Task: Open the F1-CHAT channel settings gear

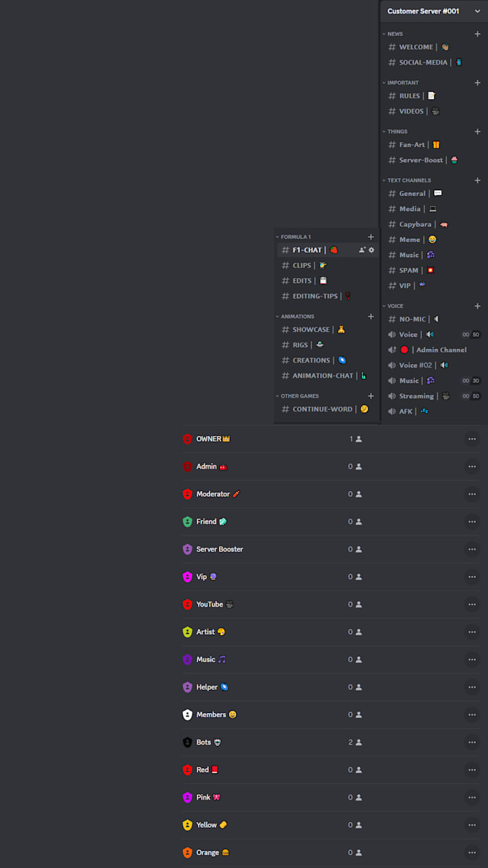Action: click(372, 250)
